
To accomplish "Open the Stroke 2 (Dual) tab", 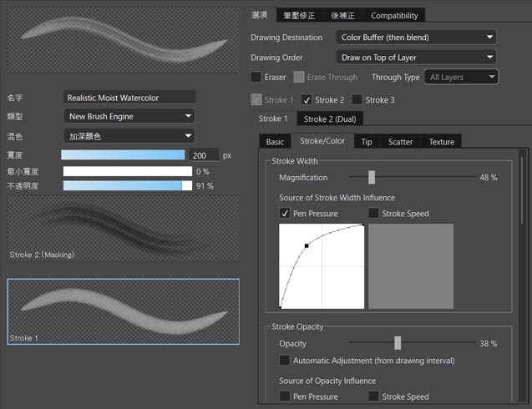I will [x=329, y=119].
